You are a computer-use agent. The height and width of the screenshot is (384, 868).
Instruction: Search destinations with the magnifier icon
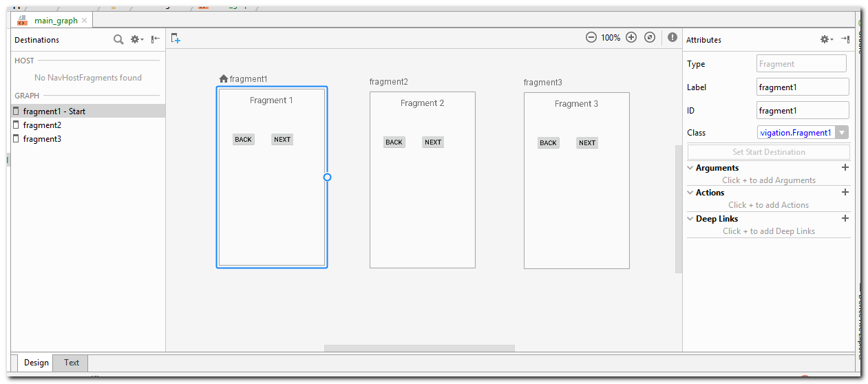click(x=118, y=39)
